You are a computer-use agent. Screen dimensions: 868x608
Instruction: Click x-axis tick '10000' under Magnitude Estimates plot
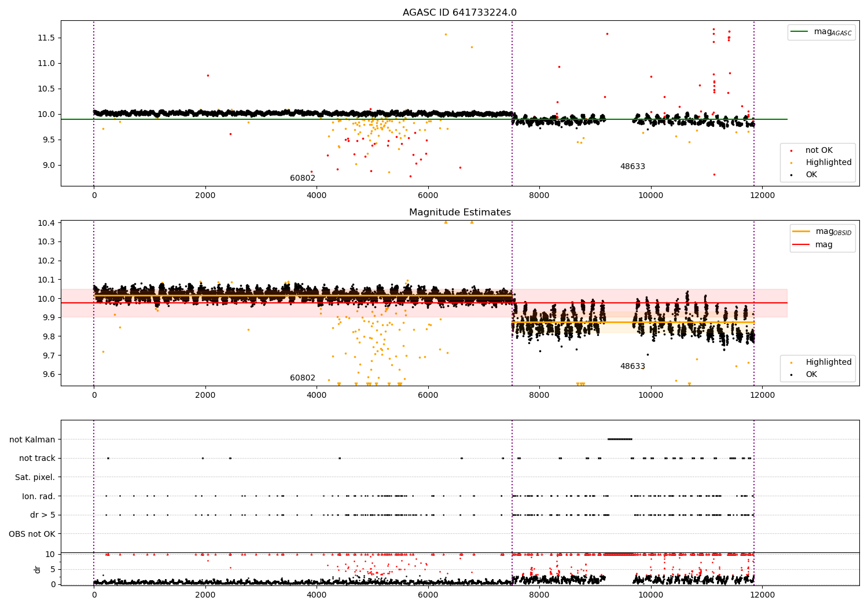(x=651, y=395)
